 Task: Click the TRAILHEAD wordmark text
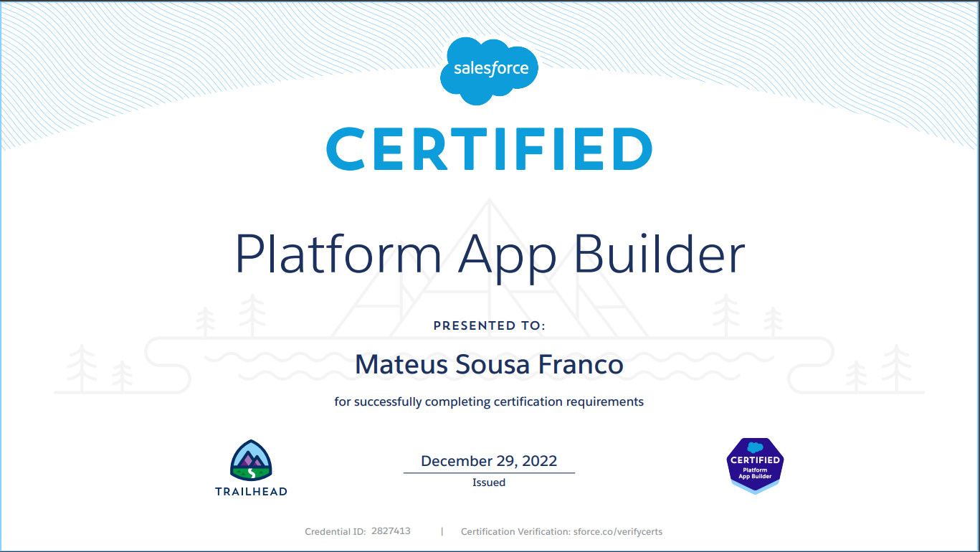coord(252,492)
